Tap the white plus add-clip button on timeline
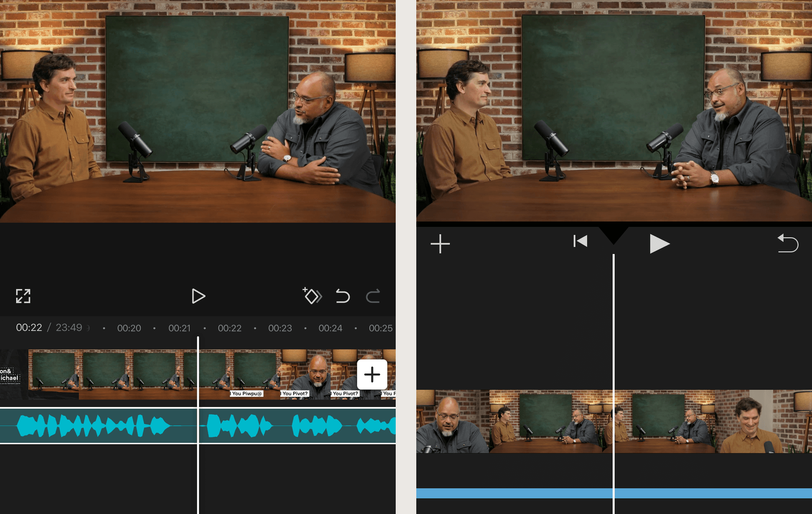This screenshot has height=514, width=812. pos(372,374)
